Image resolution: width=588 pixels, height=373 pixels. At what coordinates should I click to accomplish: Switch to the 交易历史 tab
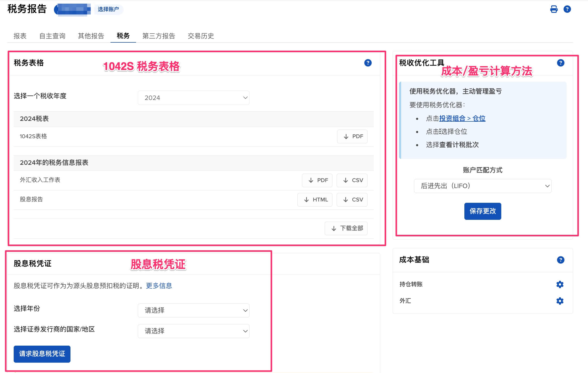click(x=201, y=36)
